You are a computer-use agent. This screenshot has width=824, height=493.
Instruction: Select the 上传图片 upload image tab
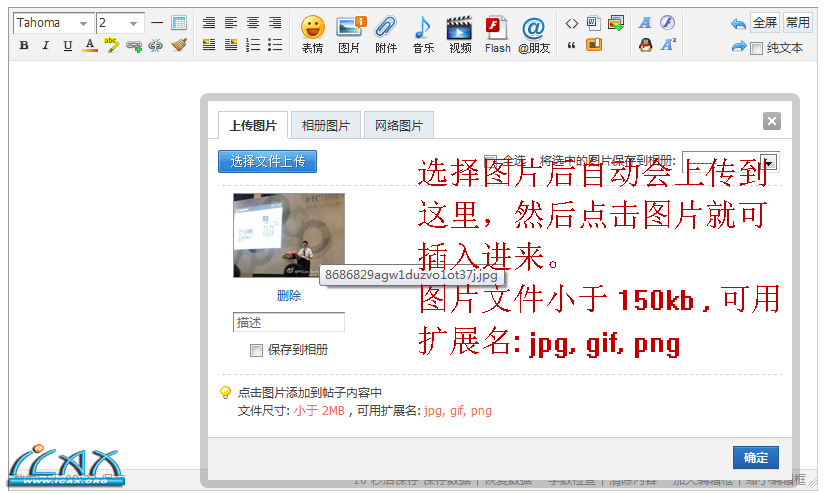253,126
